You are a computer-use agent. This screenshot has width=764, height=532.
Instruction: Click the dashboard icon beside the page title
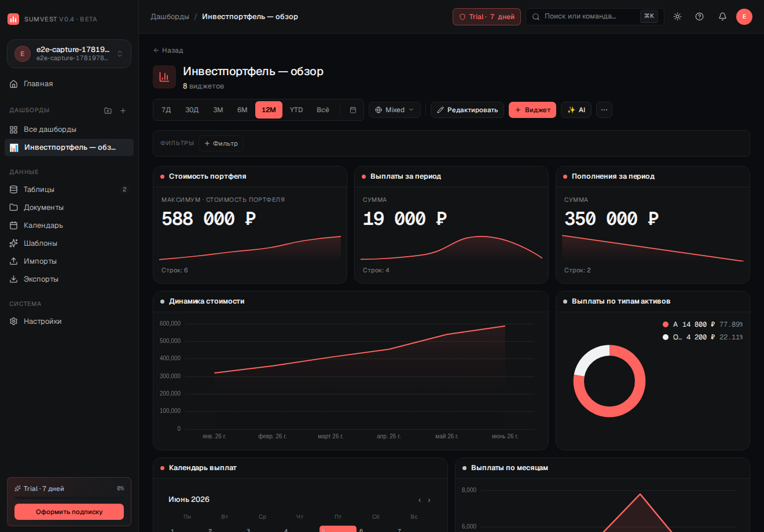[164, 77]
